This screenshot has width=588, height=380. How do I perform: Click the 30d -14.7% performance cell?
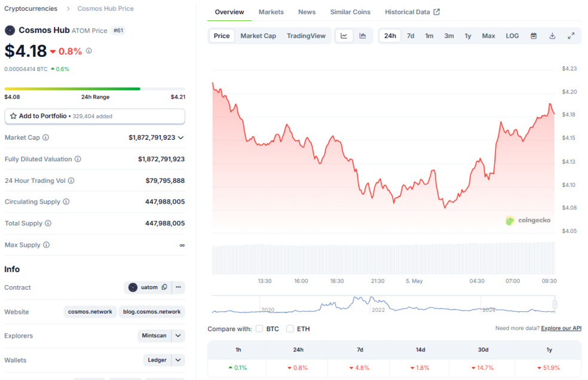(483, 367)
